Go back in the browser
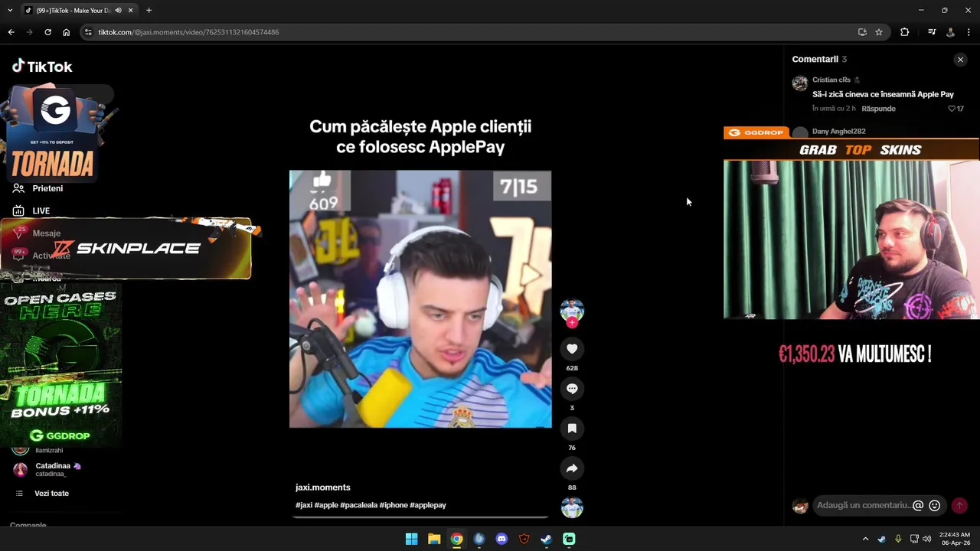This screenshot has height=551, width=980. point(11,32)
